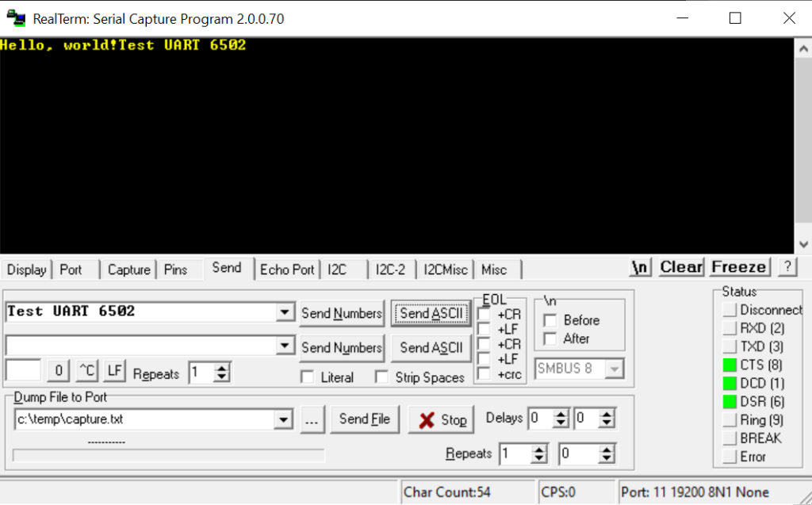This screenshot has width=812, height=505.
Task: Open the SMBUS 8 dropdown
Action: click(613, 369)
